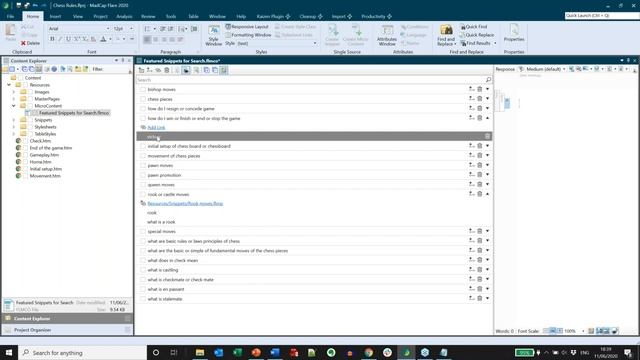Open Resources/Snippets/Rook moves.flsnp link

[x=185, y=203]
